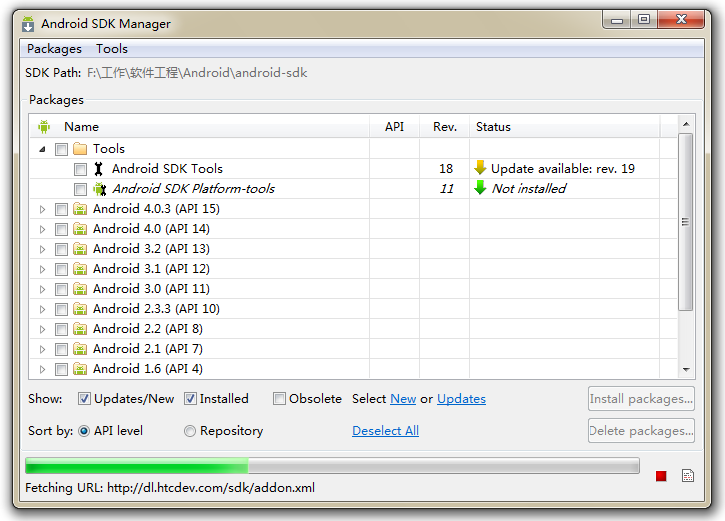725x521 pixels.
Task: Click the wrench icon beside Android SDK Tools
Action: point(98,169)
